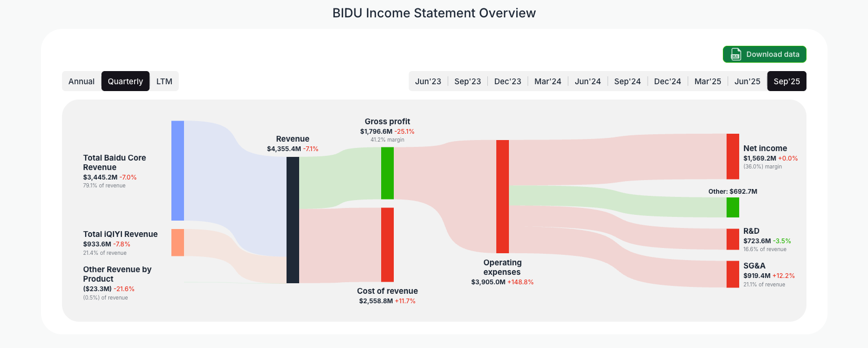View the Jun'25 quarter
The image size is (868, 348).
click(747, 81)
